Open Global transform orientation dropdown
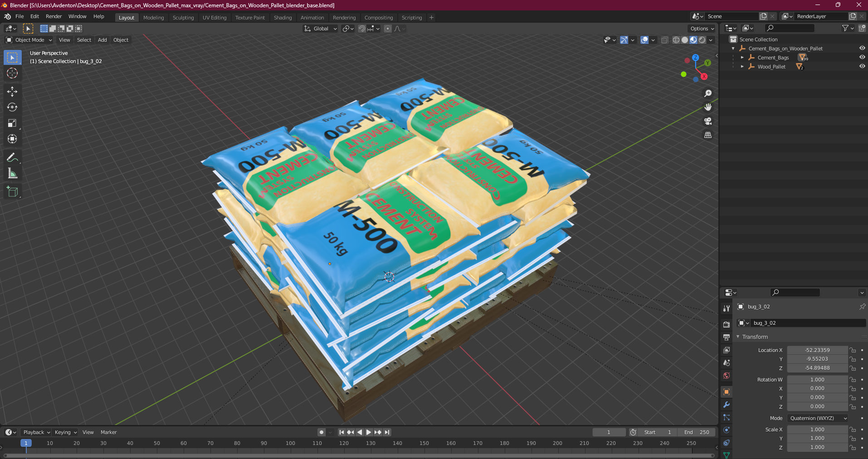Screen dimensions: 868x459 [x=321, y=29]
